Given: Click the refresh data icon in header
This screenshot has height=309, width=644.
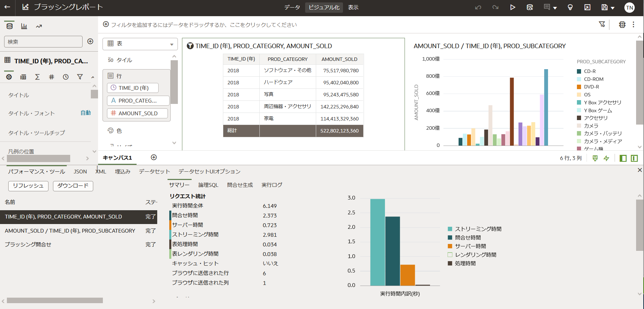Looking at the screenshot, I should 530,7.
